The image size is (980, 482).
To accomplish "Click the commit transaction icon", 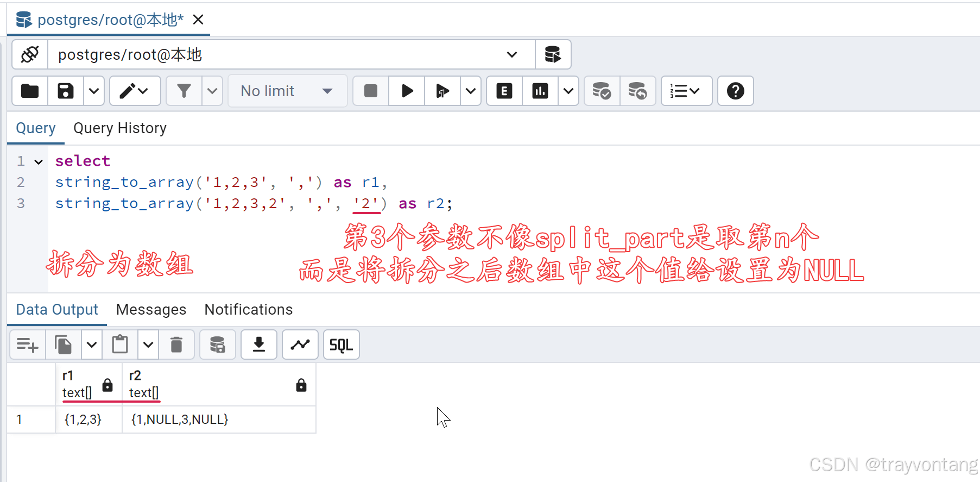I will [x=602, y=91].
